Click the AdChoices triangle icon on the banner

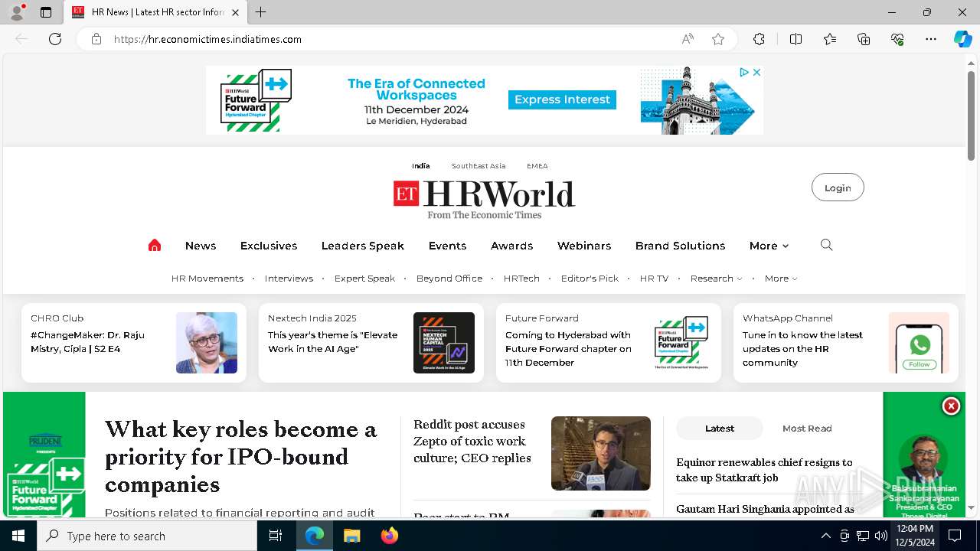743,72
